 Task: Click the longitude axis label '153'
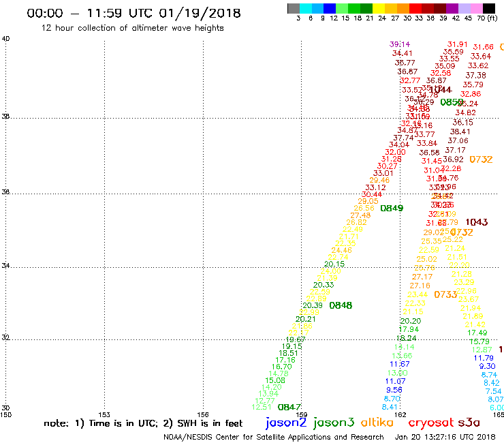pyautogui.click(x=104, y=414)
